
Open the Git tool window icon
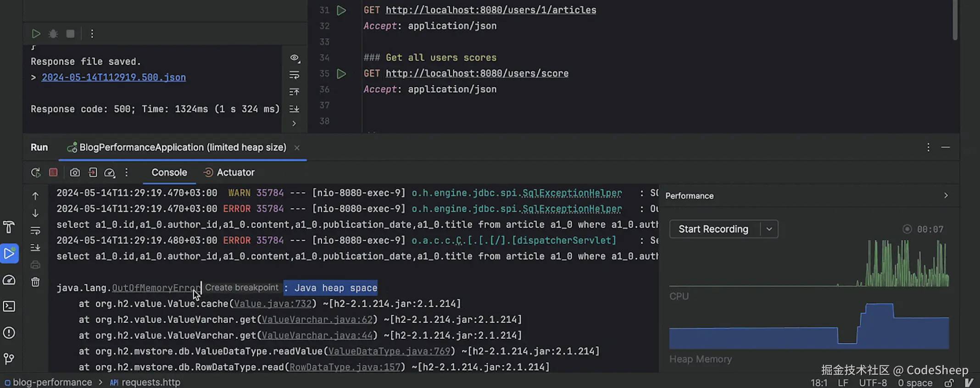pos(9,359)
